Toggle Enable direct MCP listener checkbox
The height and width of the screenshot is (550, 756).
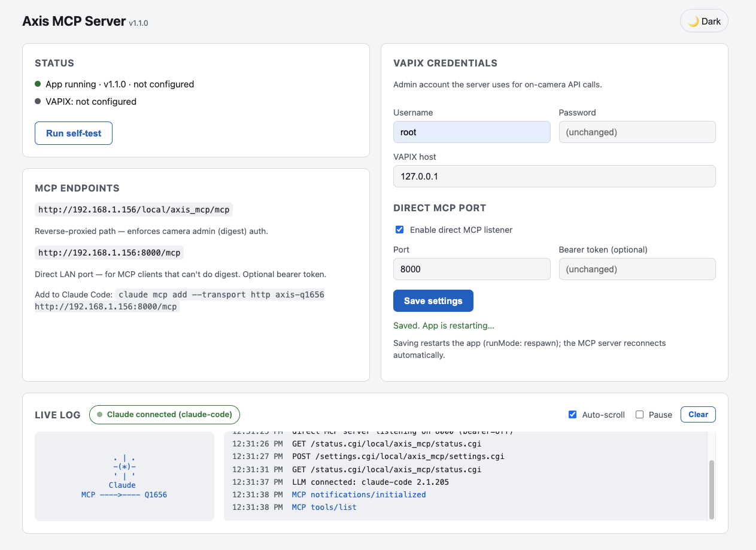(x=400, y=230)
